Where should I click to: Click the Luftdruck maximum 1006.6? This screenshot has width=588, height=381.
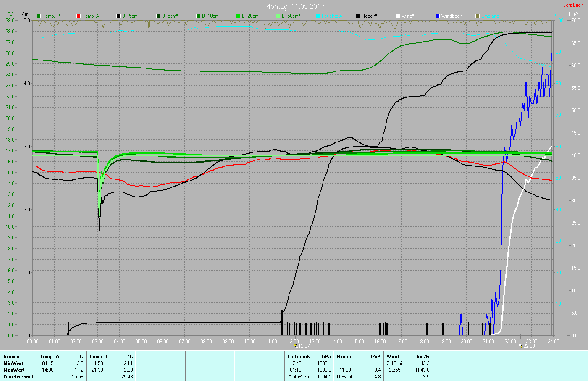(x=324, y=370)
